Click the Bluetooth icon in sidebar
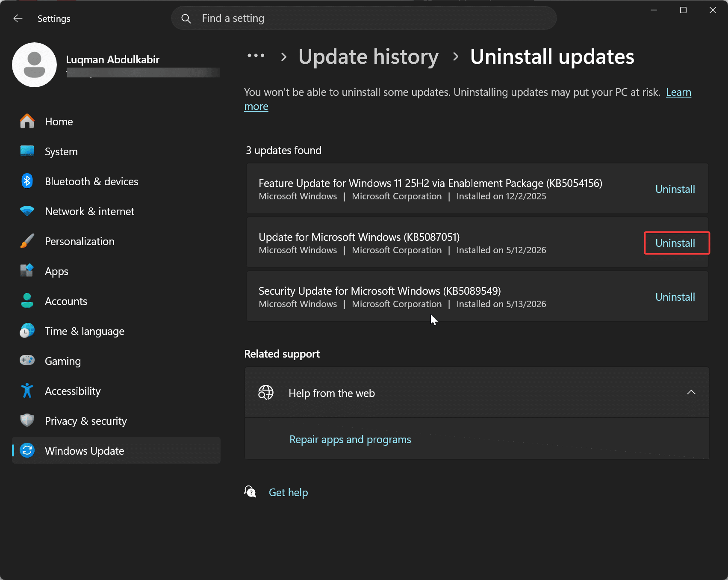Viewport: 728px width, 580px height. click(x=27, y=181)
